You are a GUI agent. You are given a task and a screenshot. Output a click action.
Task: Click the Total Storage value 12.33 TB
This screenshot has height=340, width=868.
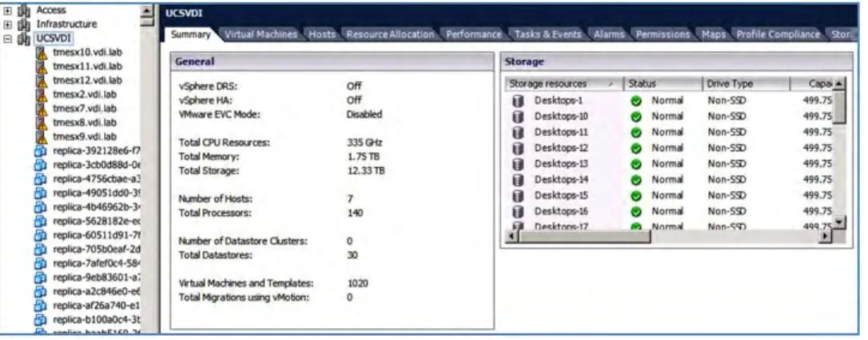(365, 170)
